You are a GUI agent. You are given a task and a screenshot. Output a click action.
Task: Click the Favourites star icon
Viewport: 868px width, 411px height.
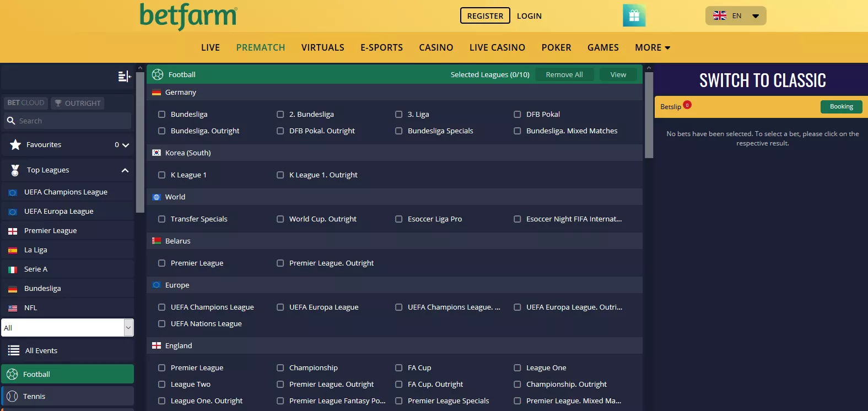coord(15,145)
